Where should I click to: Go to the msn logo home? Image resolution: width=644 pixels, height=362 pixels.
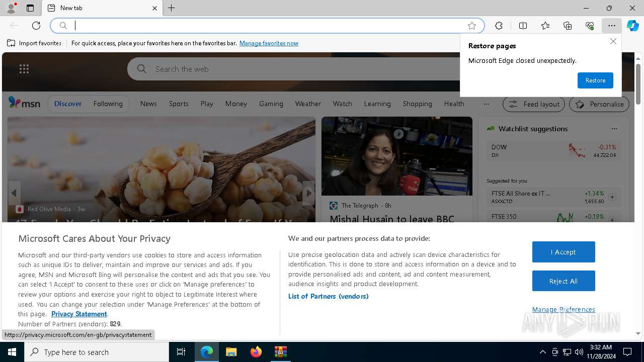pos(24,104)
